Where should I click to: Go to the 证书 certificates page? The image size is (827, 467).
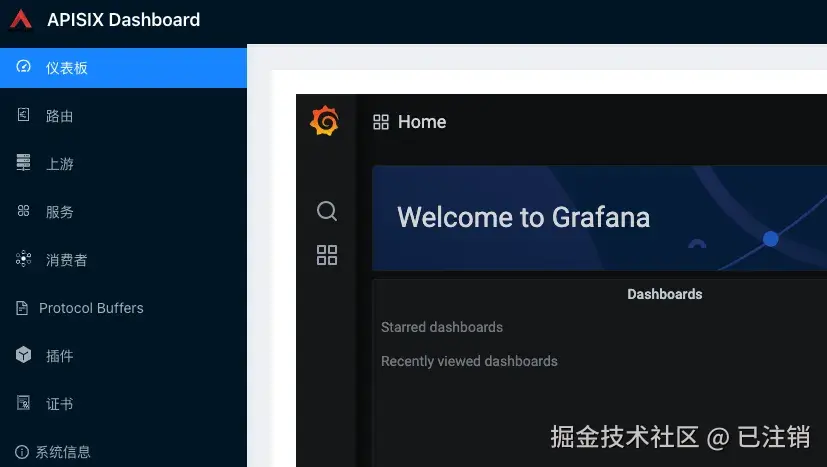[123, 404]
